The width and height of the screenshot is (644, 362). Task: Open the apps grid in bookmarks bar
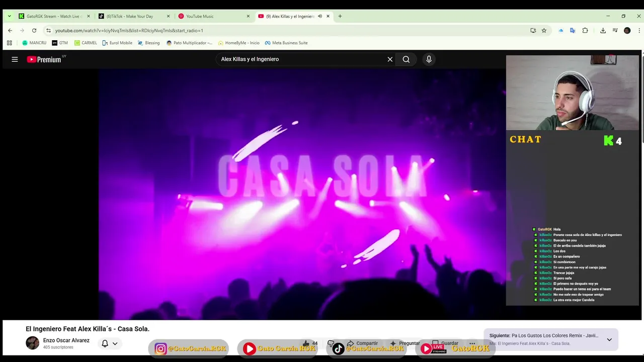(x=9, y=43)
